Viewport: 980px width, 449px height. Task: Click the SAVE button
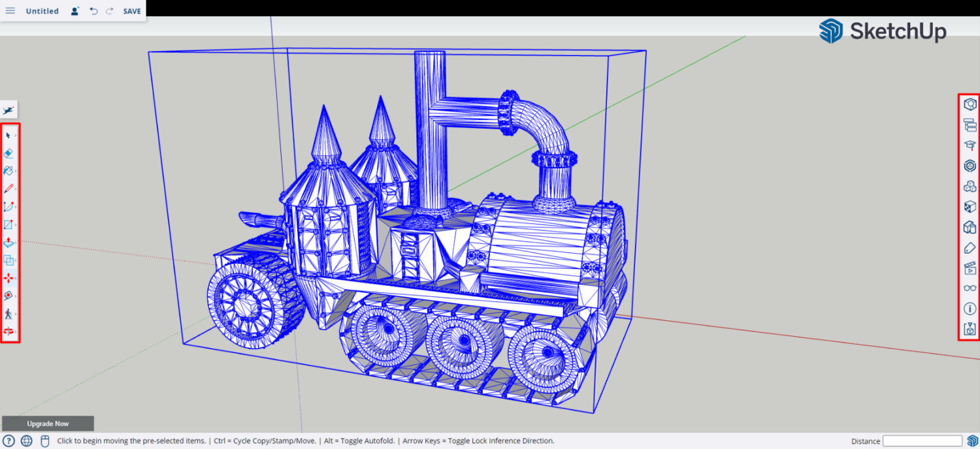coord(131,10)
